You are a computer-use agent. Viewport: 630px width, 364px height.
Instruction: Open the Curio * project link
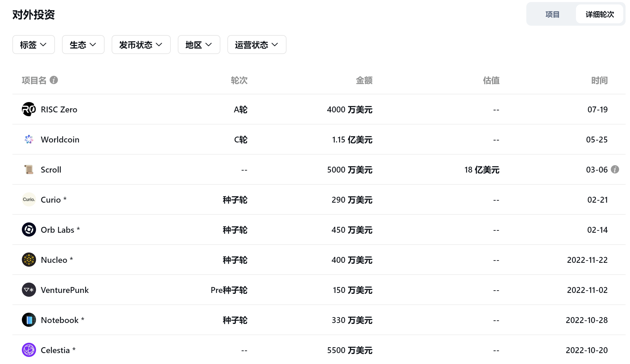pyautogui.click(x=54, y=200)
